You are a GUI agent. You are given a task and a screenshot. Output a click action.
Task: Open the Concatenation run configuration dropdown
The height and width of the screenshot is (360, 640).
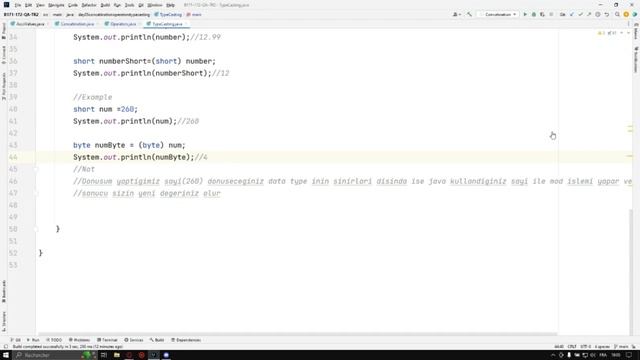pos(498,14)
